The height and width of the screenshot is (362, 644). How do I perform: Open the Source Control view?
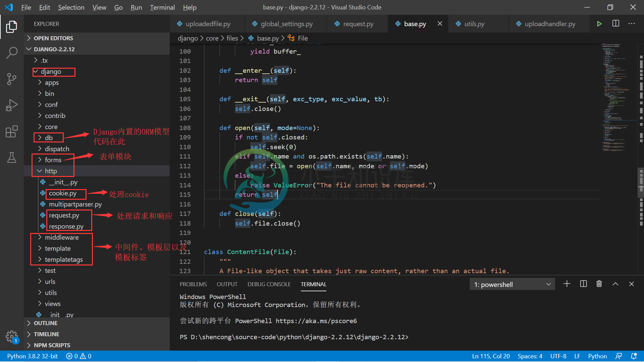tap(12, 79)
